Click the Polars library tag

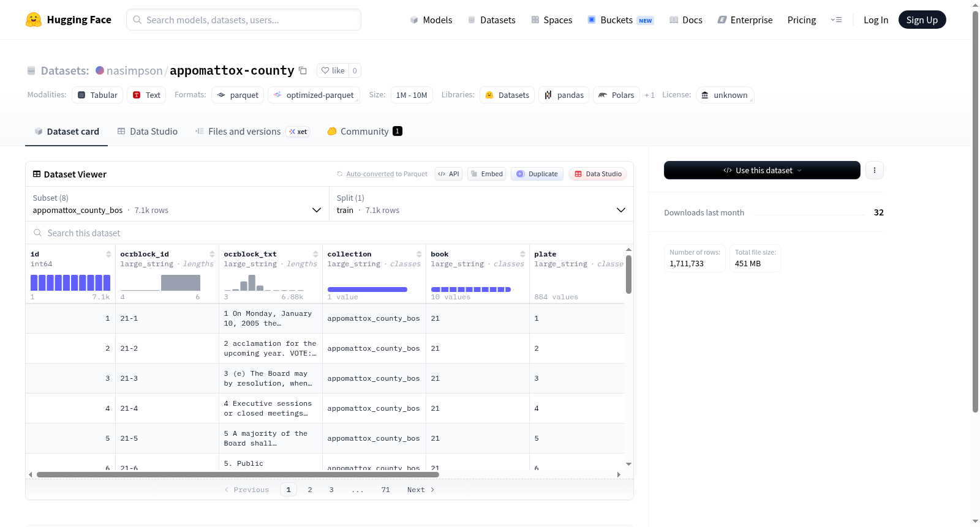[616, 95]
